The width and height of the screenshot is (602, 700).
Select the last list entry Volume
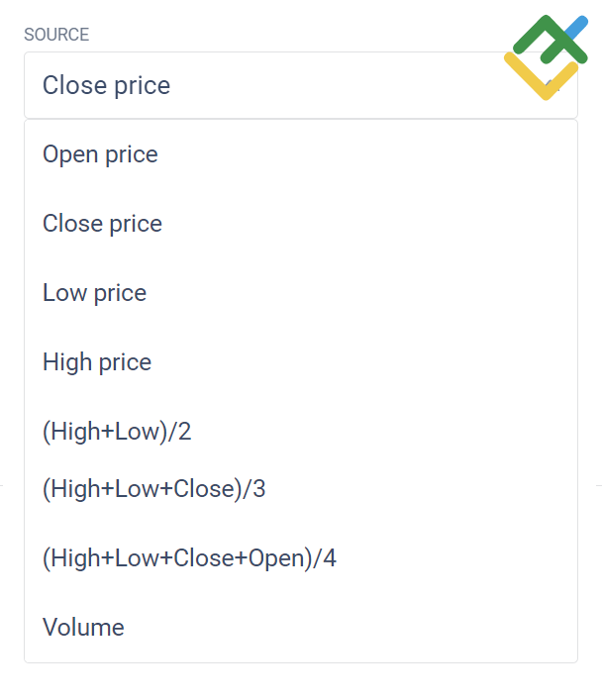click(x=301, y=628)
